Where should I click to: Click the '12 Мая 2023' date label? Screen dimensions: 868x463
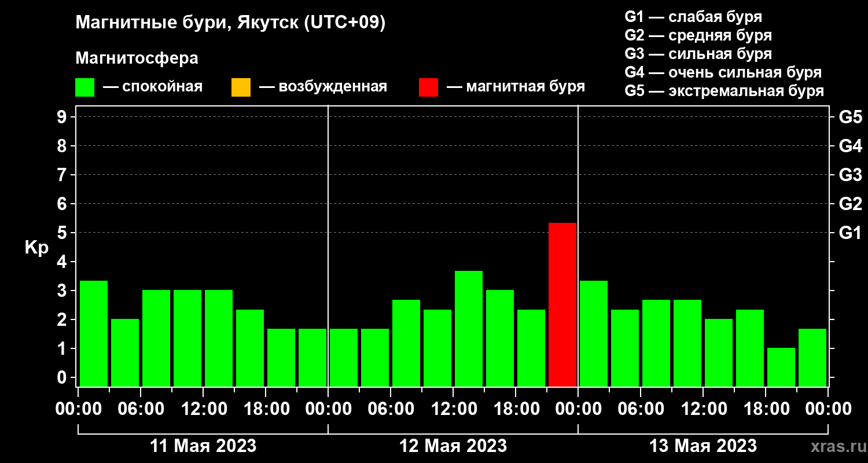(453, 446)
